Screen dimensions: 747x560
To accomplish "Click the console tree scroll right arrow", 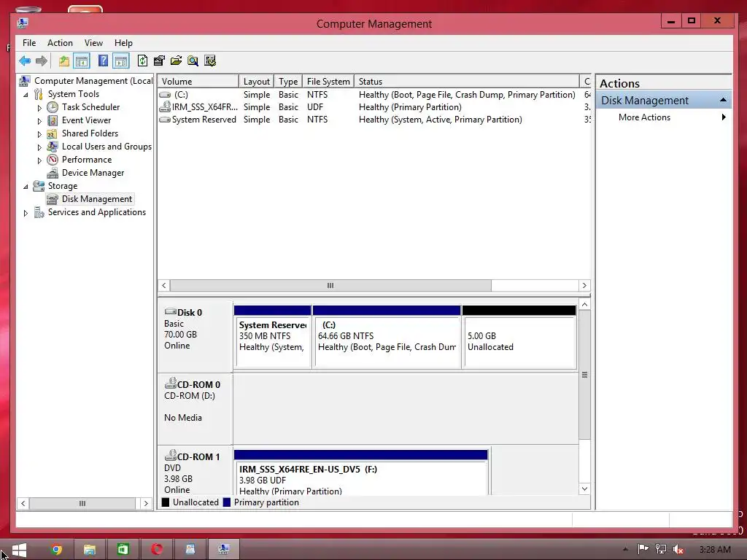I will (146, 503).
